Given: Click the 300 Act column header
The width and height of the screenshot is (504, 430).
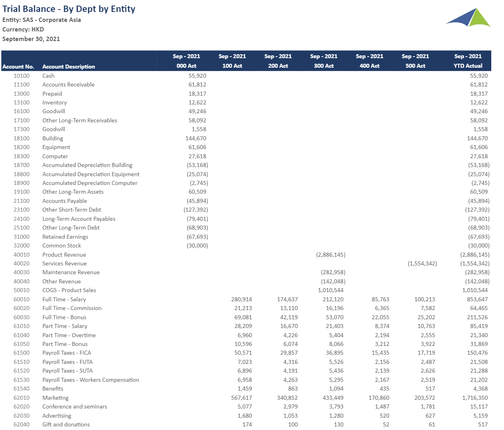Looking at the screenshot, I should 324,66.
